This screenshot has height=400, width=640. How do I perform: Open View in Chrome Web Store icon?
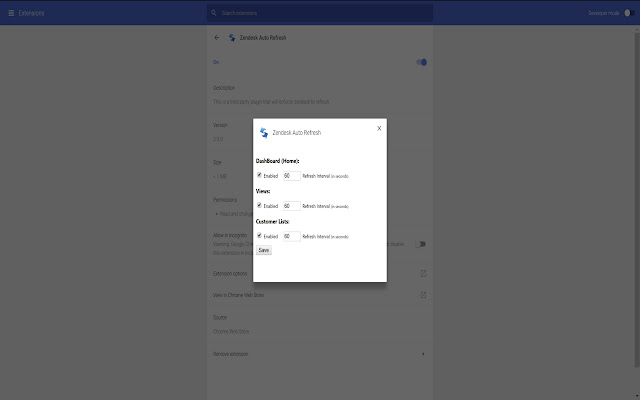point(423,295)
